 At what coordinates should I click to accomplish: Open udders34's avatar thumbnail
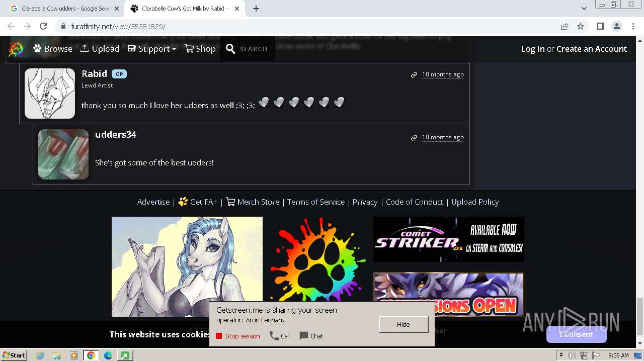coord(63,154)
